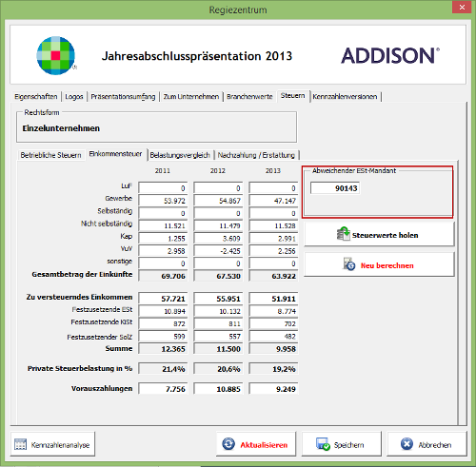Click Gewerbe 2011 field 53.972
Screen dimensions: 476x467
tap(163, 201)
